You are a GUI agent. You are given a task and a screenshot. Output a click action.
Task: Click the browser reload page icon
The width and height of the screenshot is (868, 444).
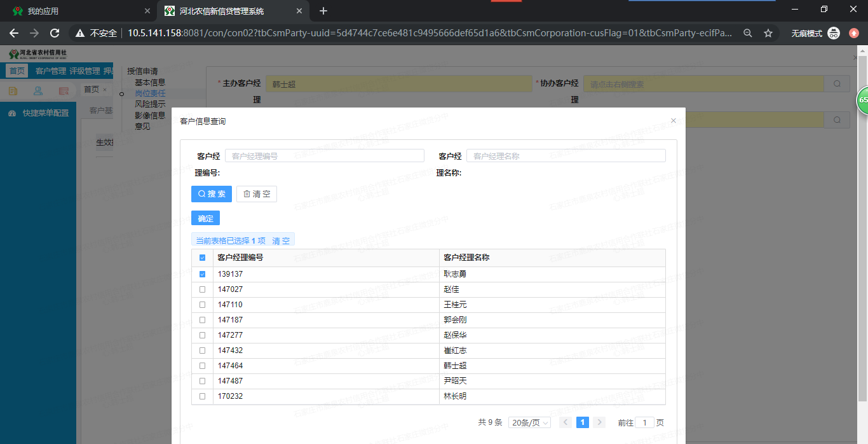click(55, 33)
